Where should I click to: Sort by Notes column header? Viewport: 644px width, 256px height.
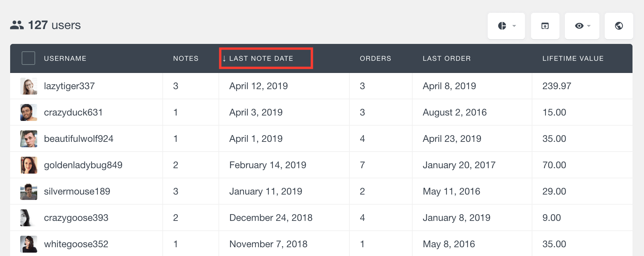(186, 58)
